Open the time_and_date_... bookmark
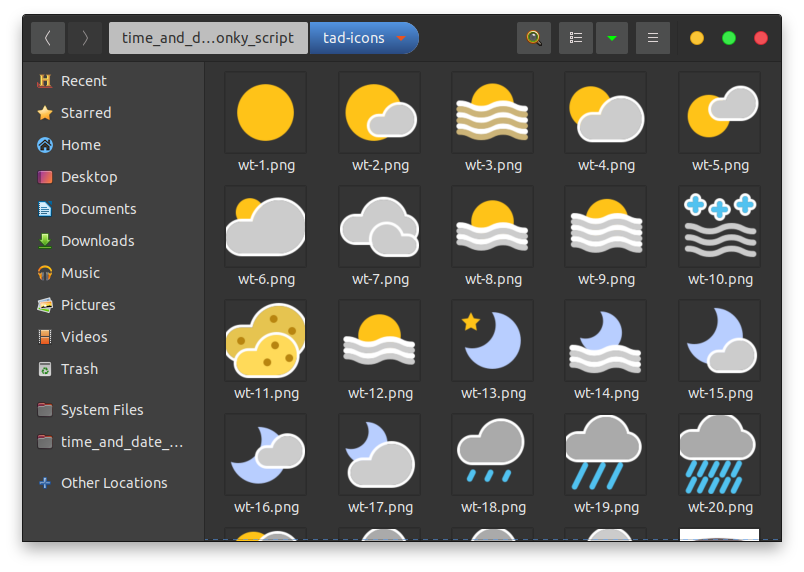Screen dimensions: 804x572 click(x=113, y=442)
